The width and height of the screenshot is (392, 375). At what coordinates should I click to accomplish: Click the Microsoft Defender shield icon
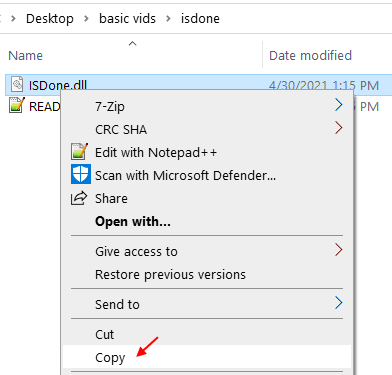81,174
